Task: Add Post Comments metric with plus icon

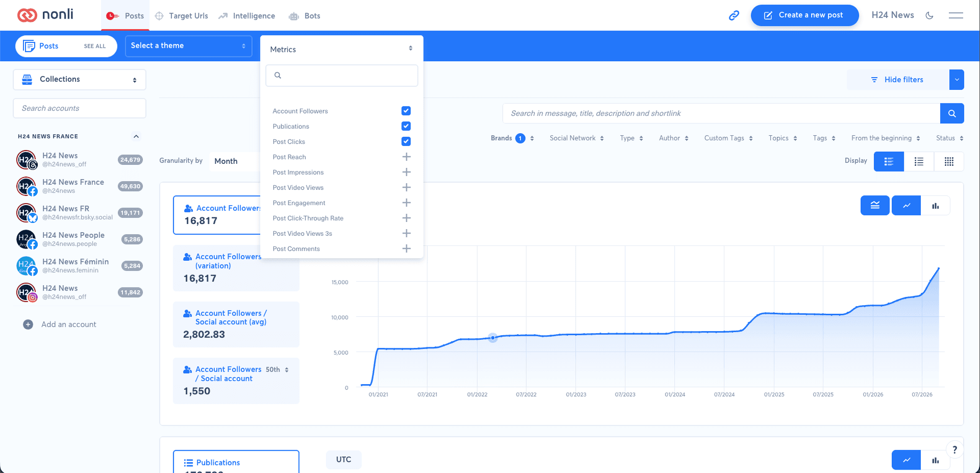Action: pos(406,248)
